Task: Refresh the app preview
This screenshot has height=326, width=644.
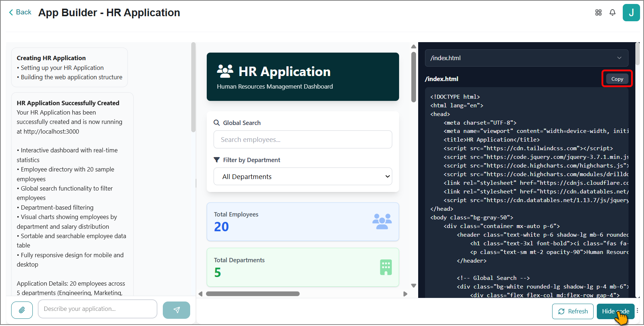Action: point(573,311)
